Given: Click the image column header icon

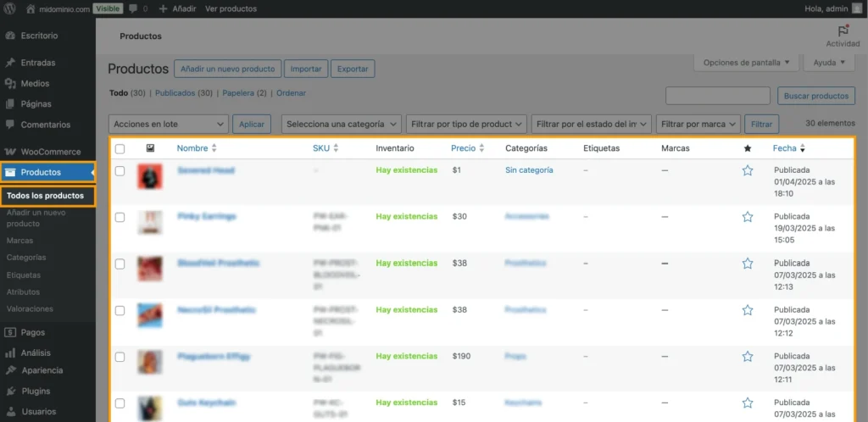Looking at the screenshot, I should coord(150,148).
